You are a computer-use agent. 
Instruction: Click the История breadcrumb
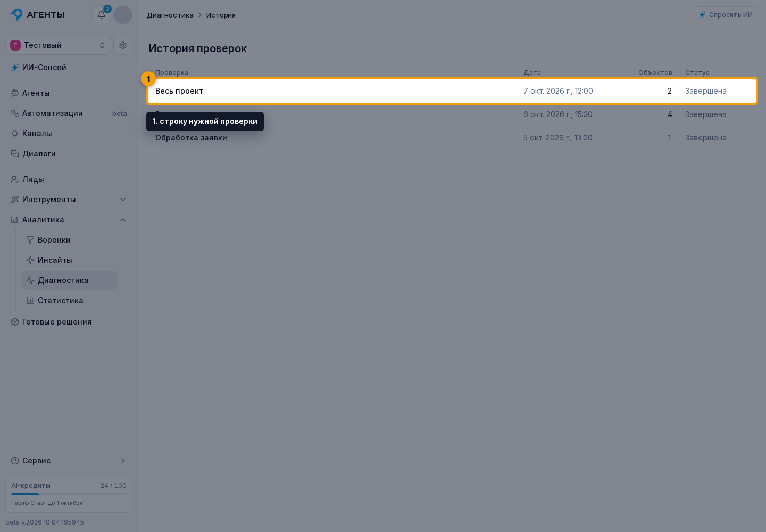pyautogui.click(x=221, y=15)
